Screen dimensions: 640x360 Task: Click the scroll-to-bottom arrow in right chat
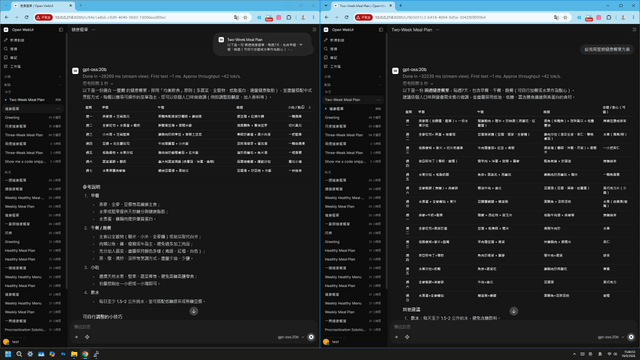click(x=514, y=311)
